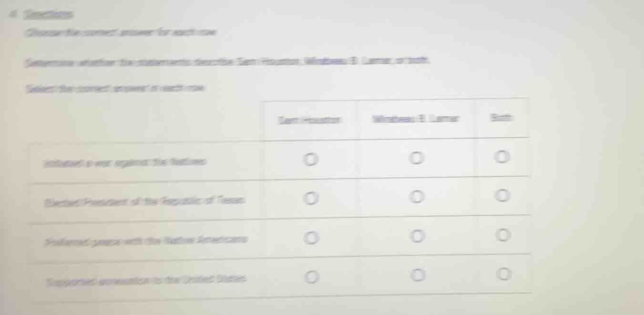Select Sam Houston for initiated a war against Natives
This screenshot has height=315, width=644.
310,159
